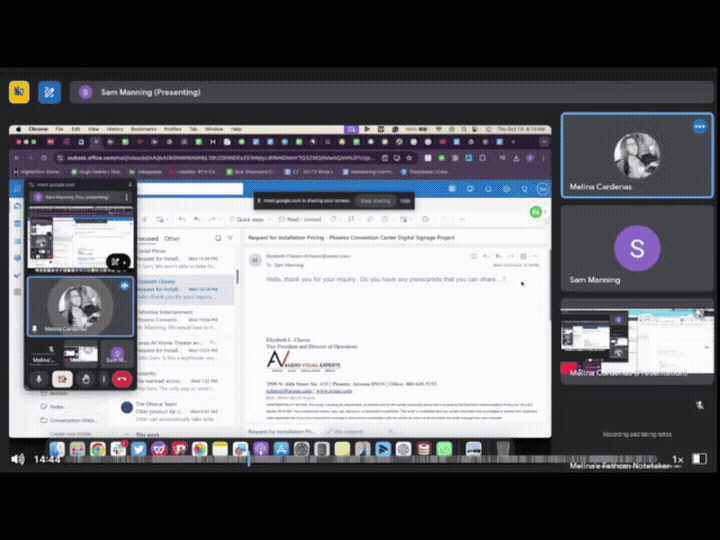Open more options ellipsis in Outlook toolbar
The image size is (720, 540).
click(462, 219)
